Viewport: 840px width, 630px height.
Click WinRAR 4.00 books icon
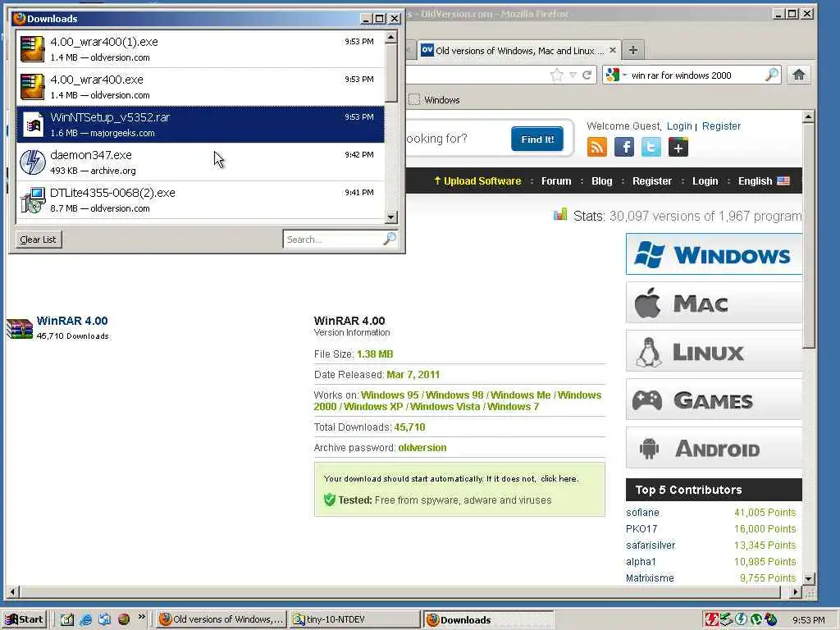(x=20, y=328)
